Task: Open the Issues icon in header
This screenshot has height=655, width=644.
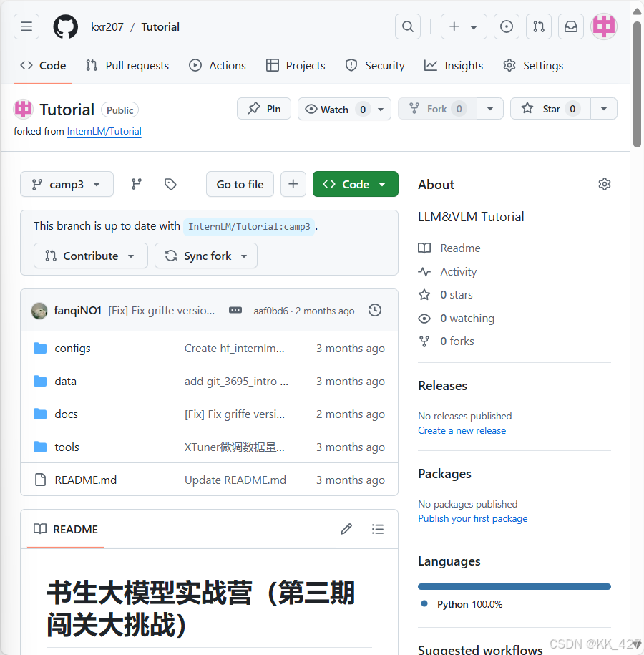Action: point(506,26)
